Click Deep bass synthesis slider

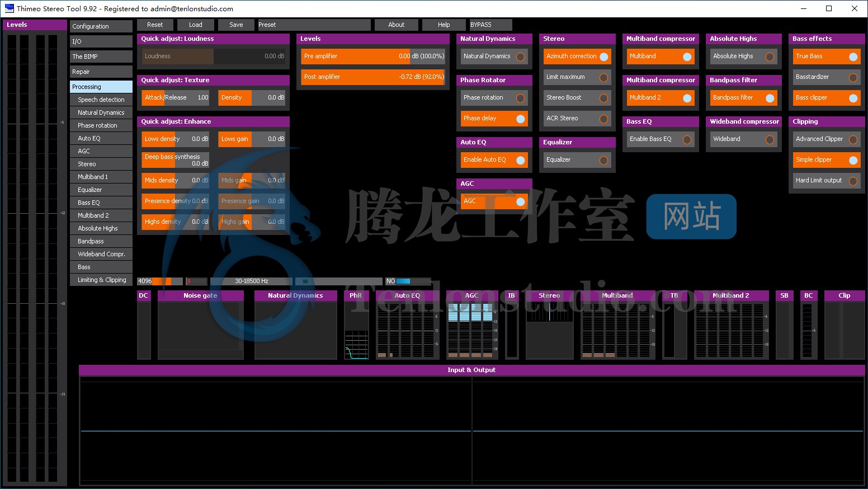[176, 160]
